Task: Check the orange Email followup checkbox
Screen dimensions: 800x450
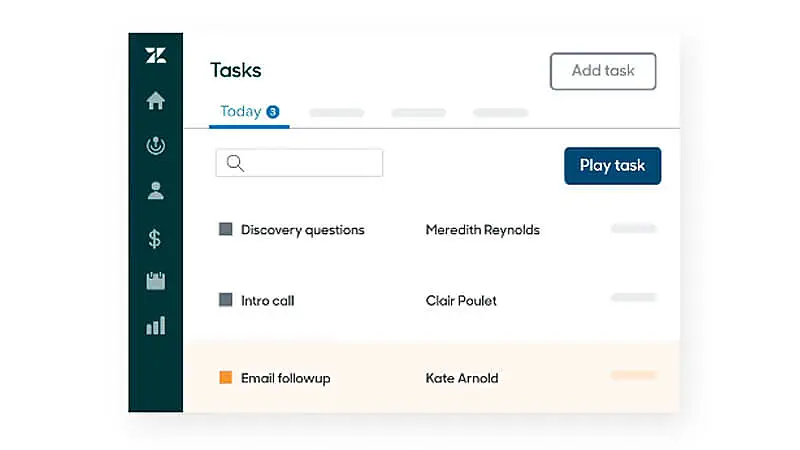Action: pos(226,378)
